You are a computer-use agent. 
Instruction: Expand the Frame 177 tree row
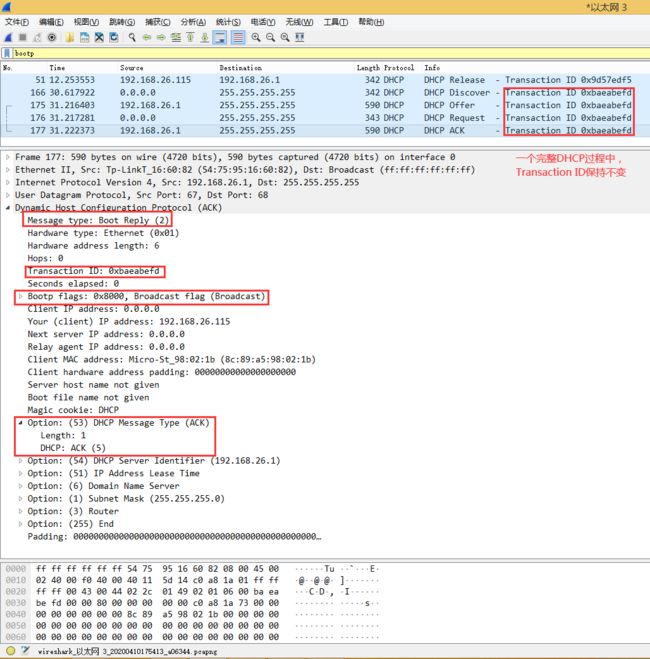point(8,157)
